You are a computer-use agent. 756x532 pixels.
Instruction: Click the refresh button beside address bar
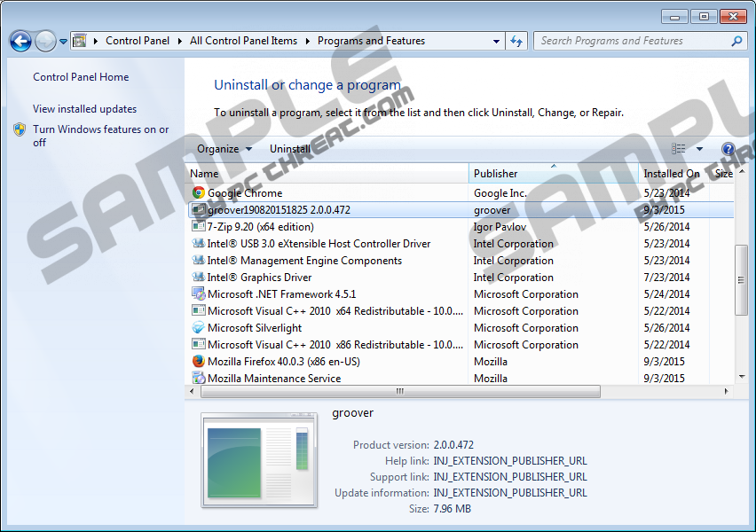click(517, 41)
